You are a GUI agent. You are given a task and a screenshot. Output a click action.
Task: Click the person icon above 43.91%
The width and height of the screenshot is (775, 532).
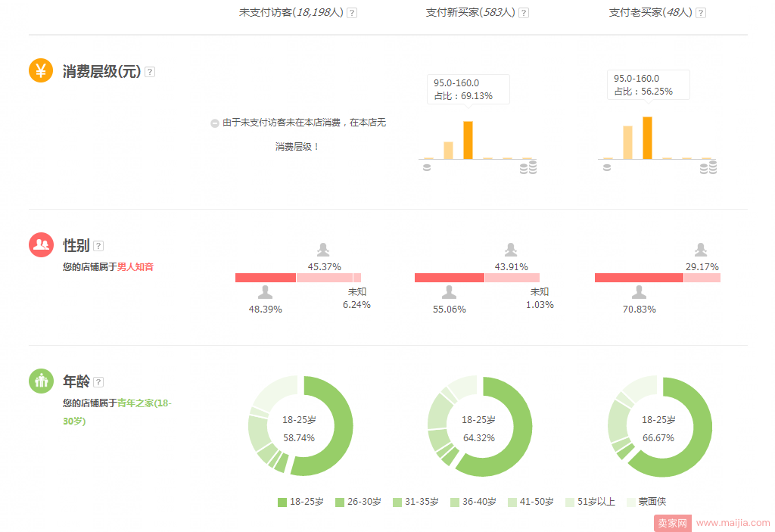pyautogui.click(x=511, y=250)
